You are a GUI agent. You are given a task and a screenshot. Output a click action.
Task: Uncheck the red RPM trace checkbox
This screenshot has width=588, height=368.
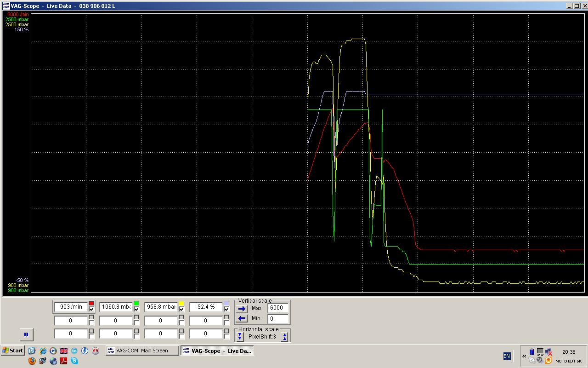click(91, 310)
